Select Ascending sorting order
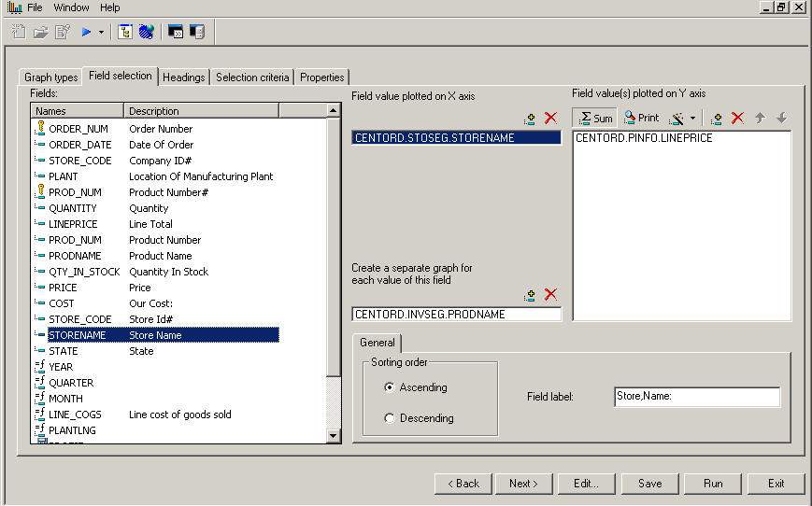812x506 pixels. tap(390, 387)
